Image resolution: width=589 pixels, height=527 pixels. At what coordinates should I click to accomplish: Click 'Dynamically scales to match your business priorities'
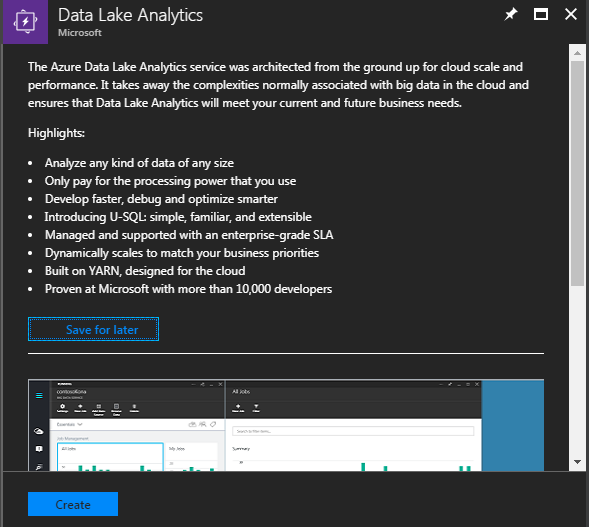click(182, 253)
